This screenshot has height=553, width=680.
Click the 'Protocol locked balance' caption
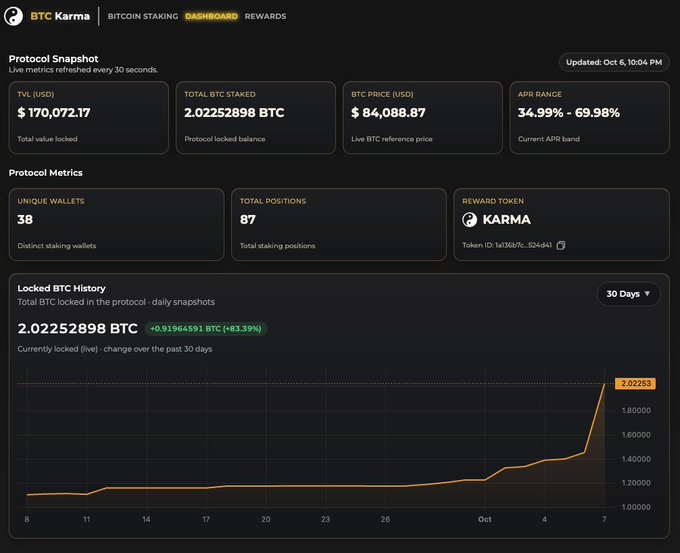pos(225,139)
